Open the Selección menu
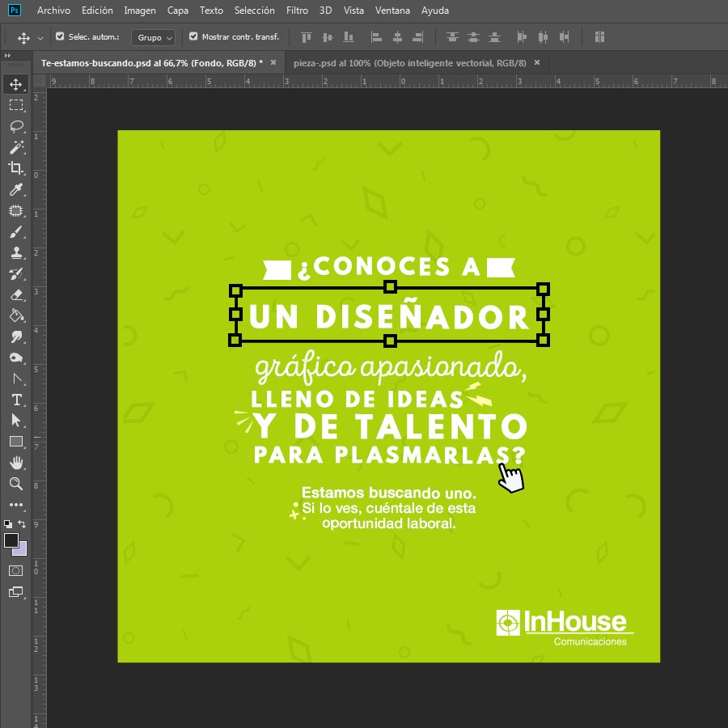The image size is (728, 728). coord(255,11)
